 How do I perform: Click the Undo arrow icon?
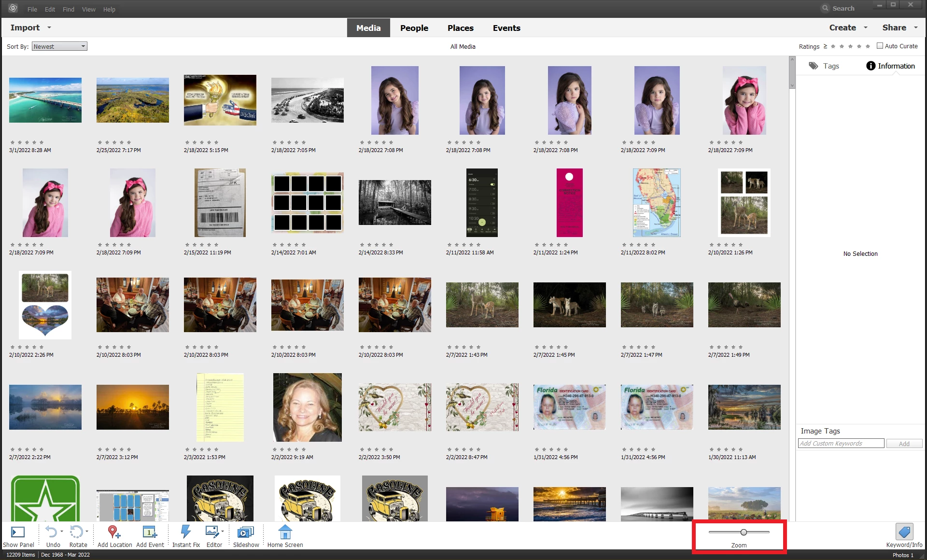[x=51, y=532]
